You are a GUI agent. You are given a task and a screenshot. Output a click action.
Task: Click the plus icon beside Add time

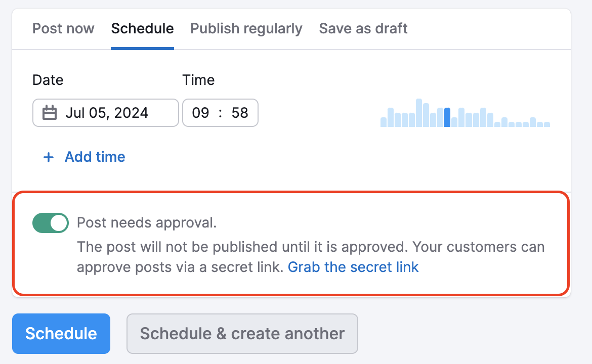[x=48, y=157]
